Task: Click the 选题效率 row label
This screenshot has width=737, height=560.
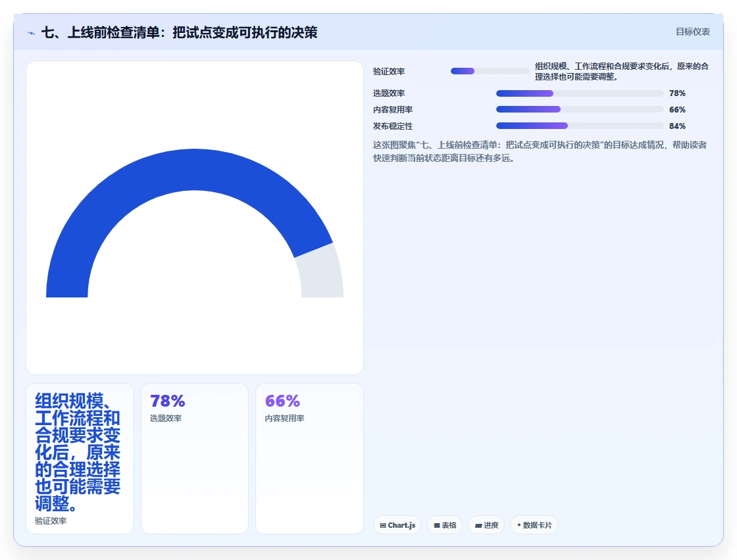Action: (389, 93)
